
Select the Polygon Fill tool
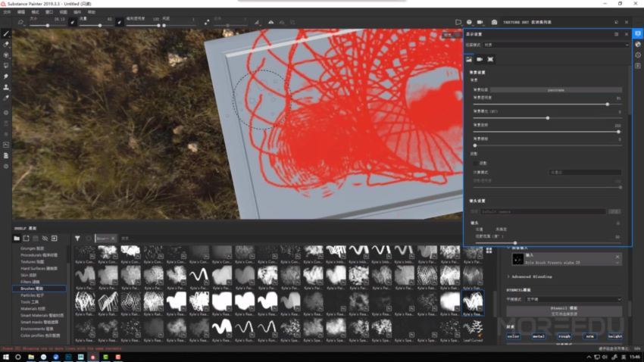(x=6, y=66)
